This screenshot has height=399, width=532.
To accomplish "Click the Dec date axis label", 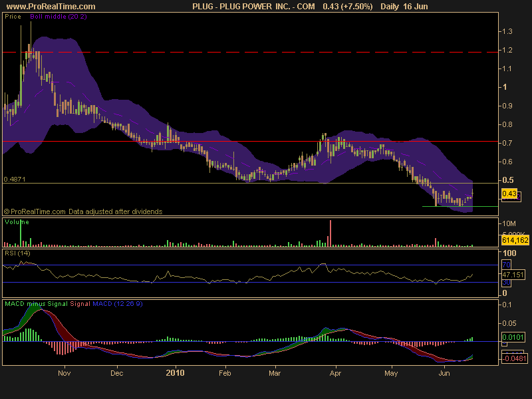I will point(117,373).
